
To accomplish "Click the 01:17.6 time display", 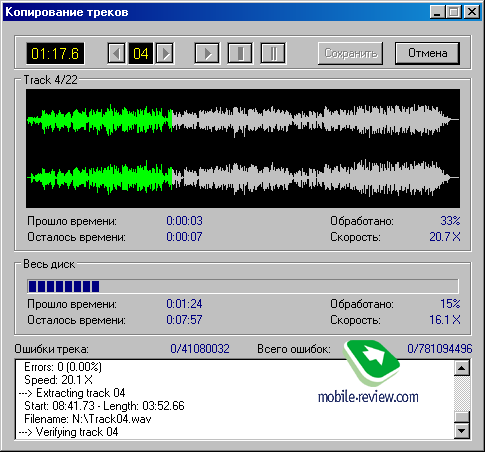I will coord(55,53).
